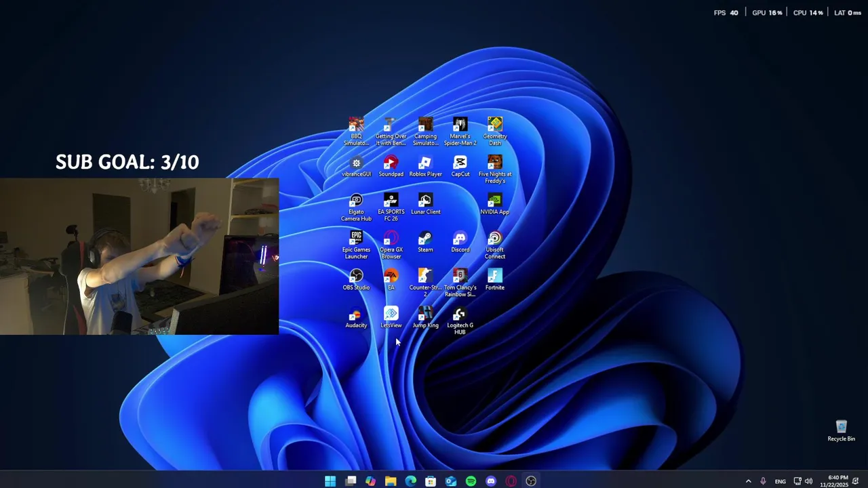Select the Recycle Bin icon
This screenshot has height=488, width=868.
pos(841,431)
